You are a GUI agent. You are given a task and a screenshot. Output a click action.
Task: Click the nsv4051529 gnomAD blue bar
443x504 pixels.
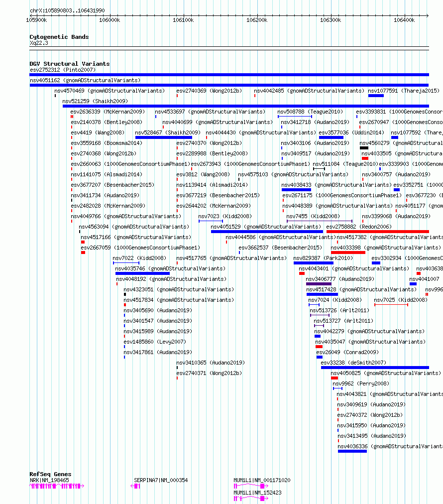tap(267, 232)
